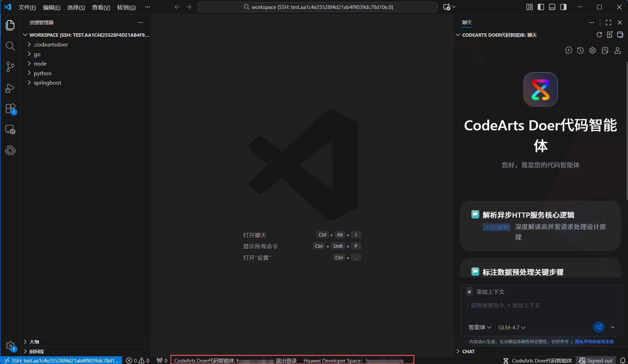Open the 文件(F) menu
The height and width of the screenshot is (364, 628).
coord(27,7)
